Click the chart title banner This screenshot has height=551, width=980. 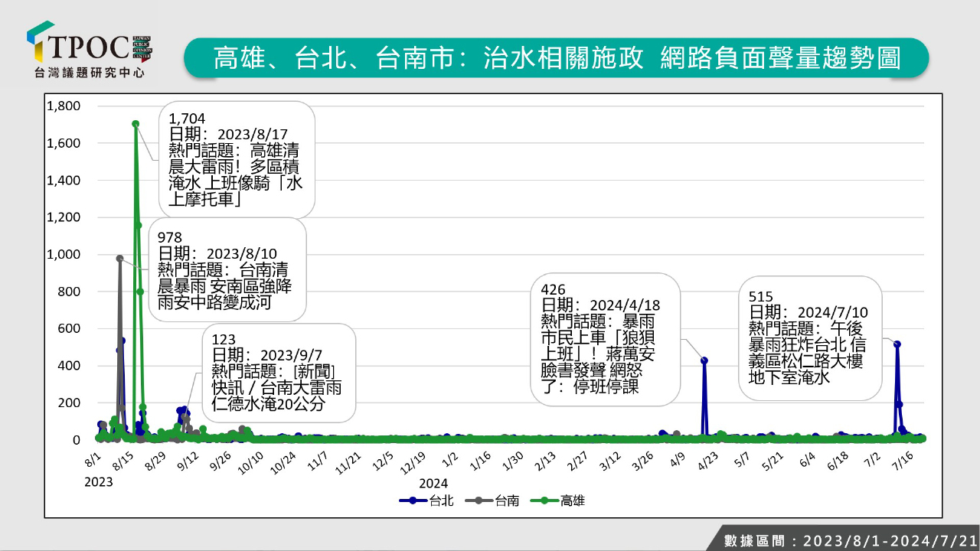click(557, 57)
